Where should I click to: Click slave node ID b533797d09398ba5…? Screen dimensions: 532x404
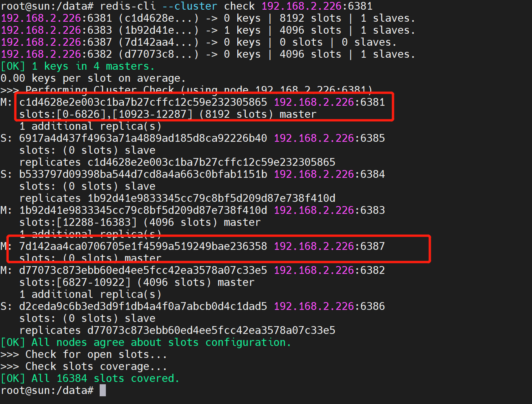(143, 174)
